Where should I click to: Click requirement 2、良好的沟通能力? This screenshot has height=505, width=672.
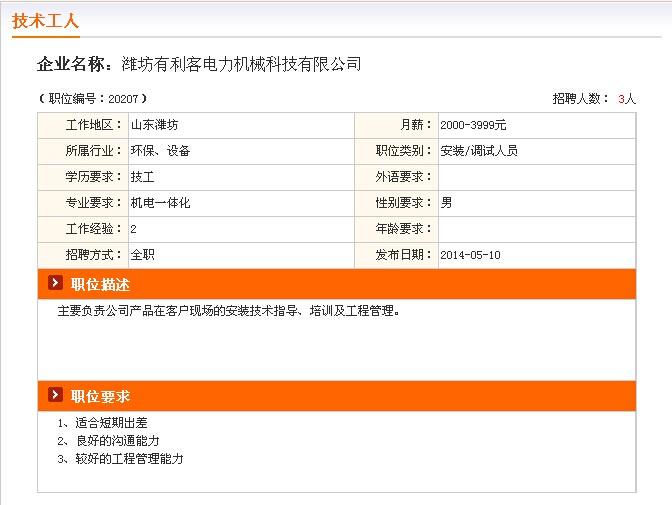pos(108,441)
